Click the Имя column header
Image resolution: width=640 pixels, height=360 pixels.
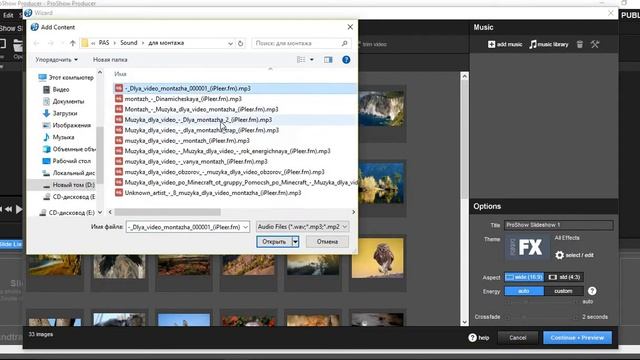(x=120, y=74)
